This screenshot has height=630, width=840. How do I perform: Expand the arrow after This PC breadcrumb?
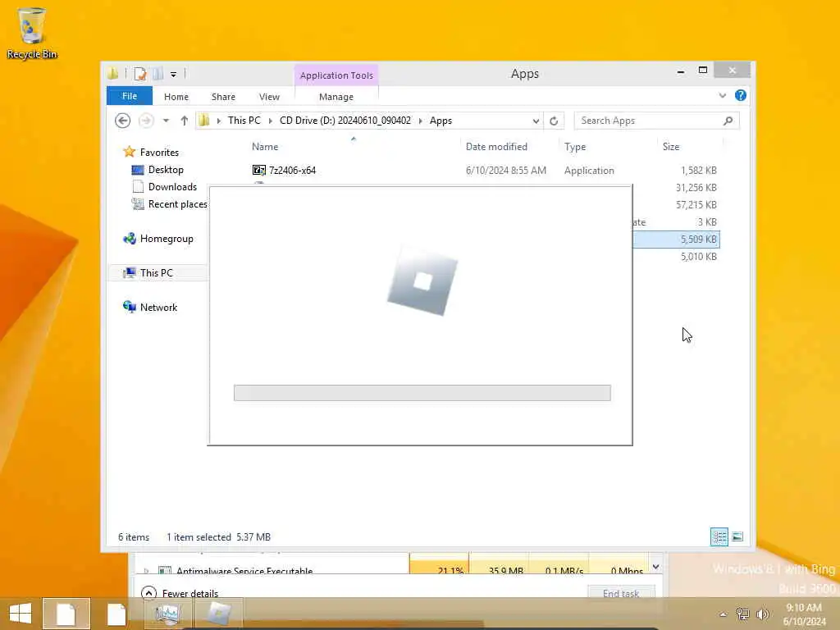click(x=270, y=121)
